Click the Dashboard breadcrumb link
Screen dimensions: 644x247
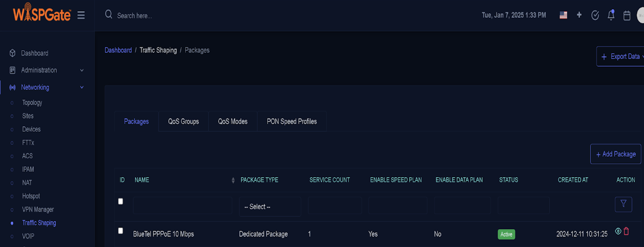point(118,50)
